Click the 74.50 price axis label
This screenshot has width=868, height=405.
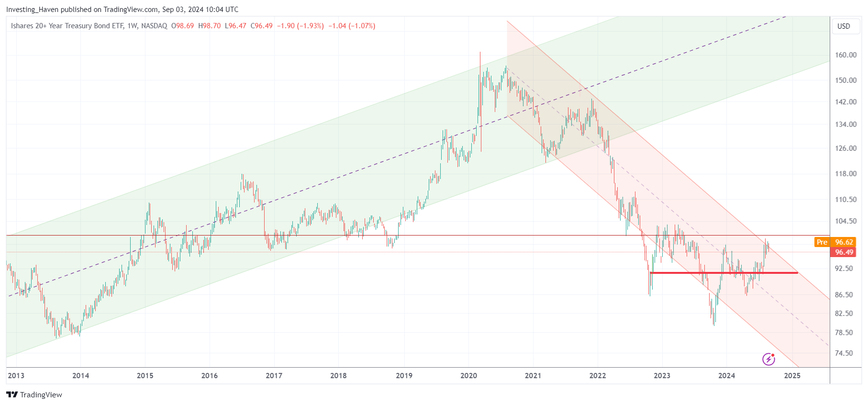click(844, 353)
